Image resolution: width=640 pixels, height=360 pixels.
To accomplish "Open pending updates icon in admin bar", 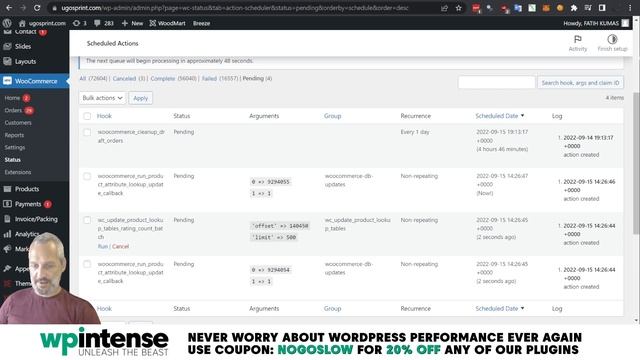I will 80,23.
